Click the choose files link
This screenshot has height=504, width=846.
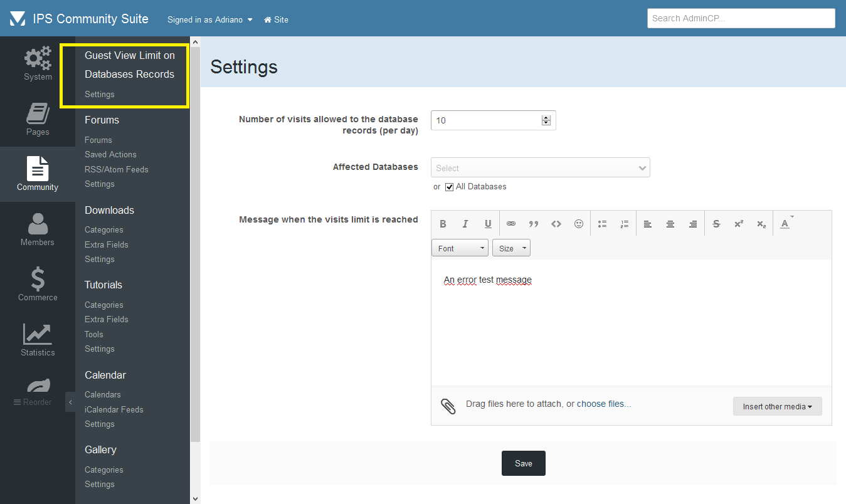603,404
